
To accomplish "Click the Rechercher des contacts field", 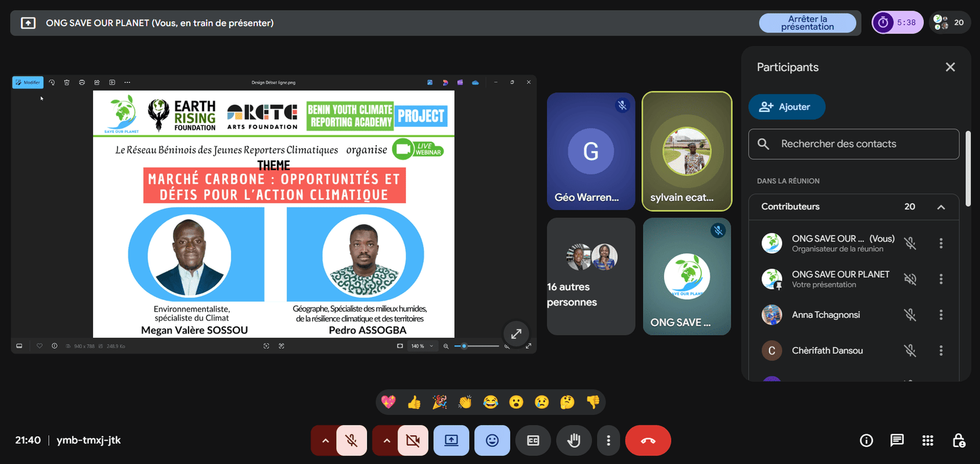I will click(x=853, y=144).
